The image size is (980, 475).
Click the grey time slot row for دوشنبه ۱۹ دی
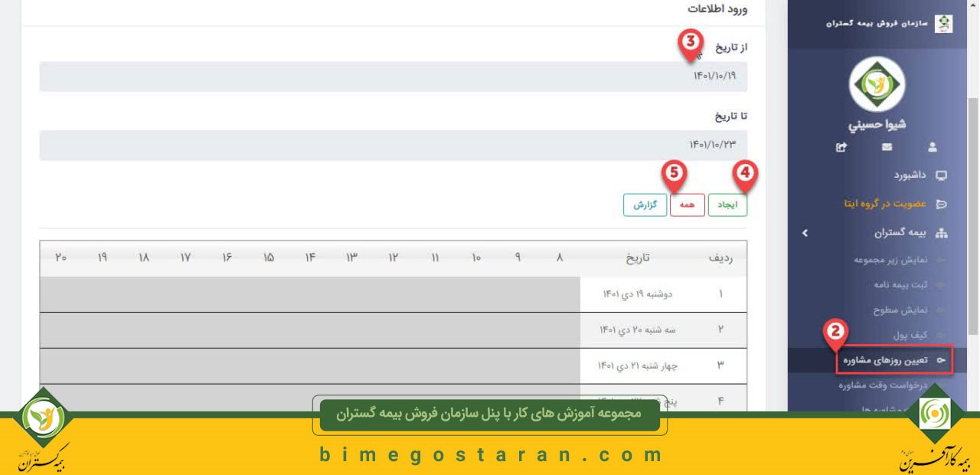310,294
